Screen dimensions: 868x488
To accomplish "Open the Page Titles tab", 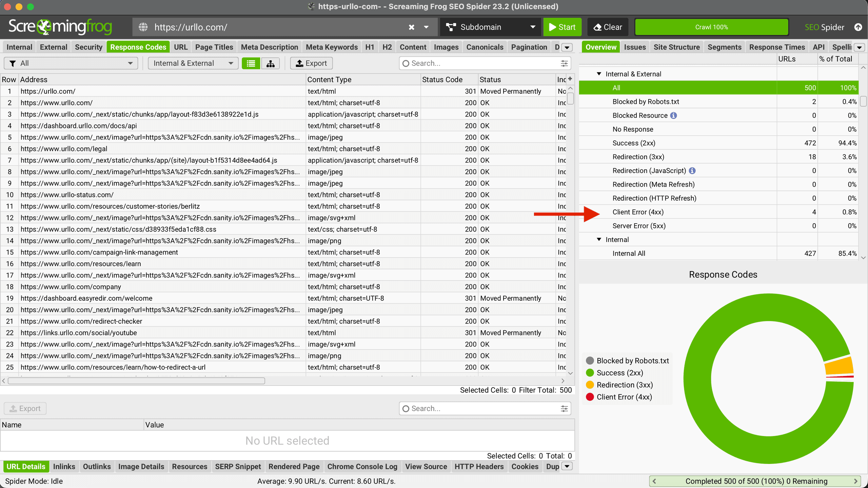I will (214, 47).
